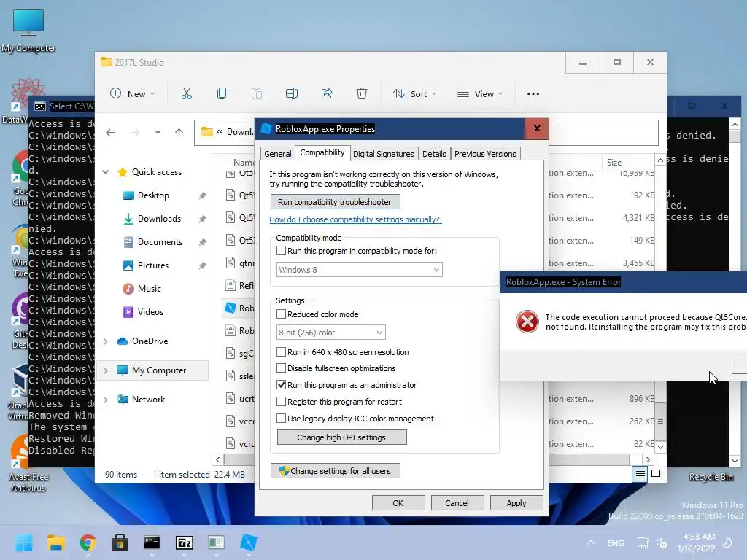This screenshot has width=747, height=560.
Task: Switch to the General tab
Action: (x=278, y=154)
